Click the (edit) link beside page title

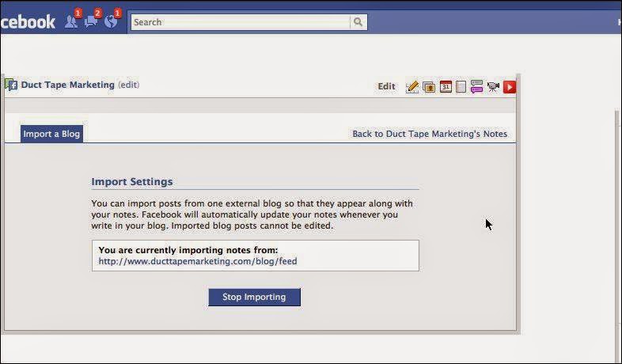pyautogui.click(x=129, y=85)
